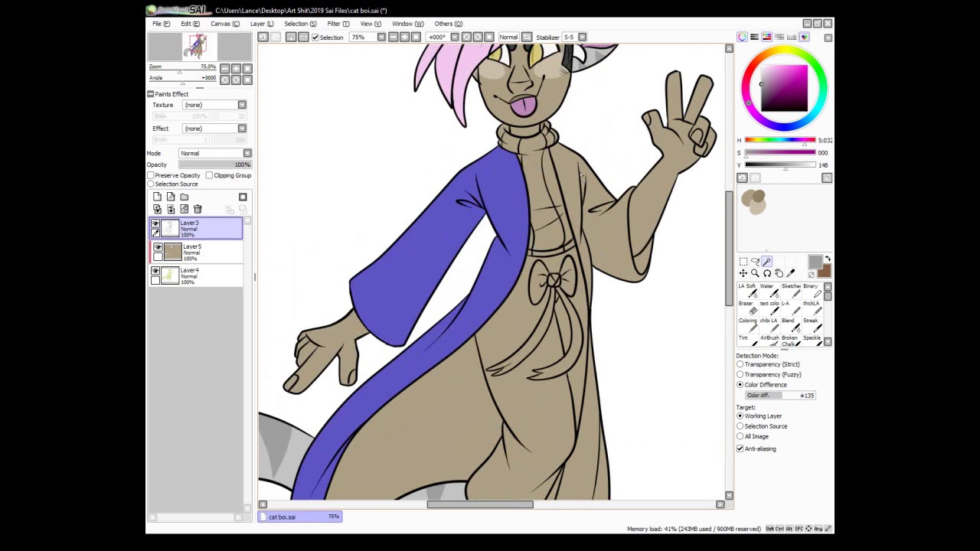The width and height of the screenshot is (980, 551).
Task: Choose the LA Soft brush
Action: tap(748, 291)
